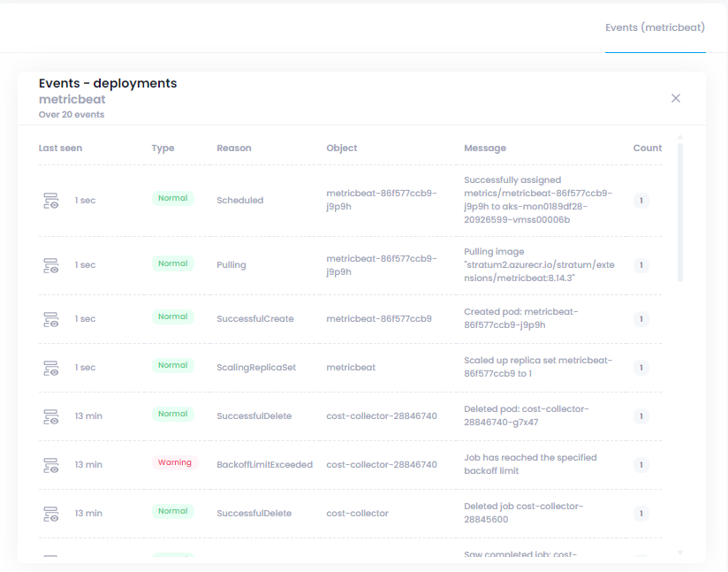Screen dimensions: 728x572
Task: Click the view icon for the BackoffLimitExceeded event
Action: (x=51, y=464)
